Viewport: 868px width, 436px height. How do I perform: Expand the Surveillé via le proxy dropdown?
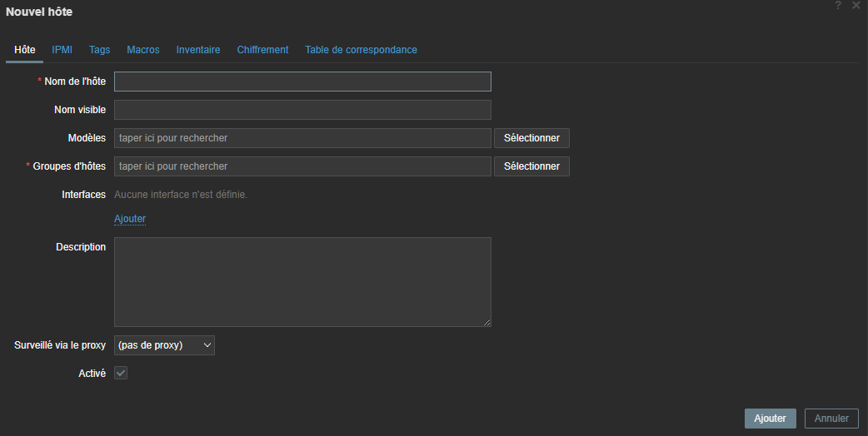(x=164, y=345)
